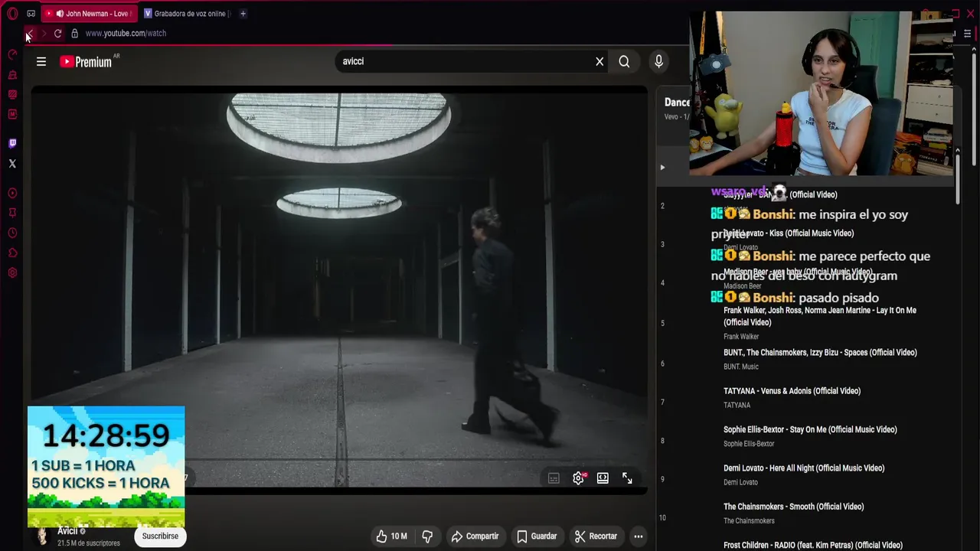Start voice search with microphone
Viewport: 980px width, 551px height.
(x=658, y=61)
